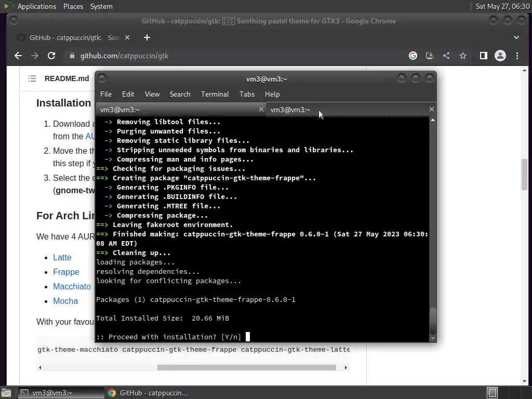Select GitHub - catppuccin taskbar button
Screen dimensions: 532x399
[148, 393]
